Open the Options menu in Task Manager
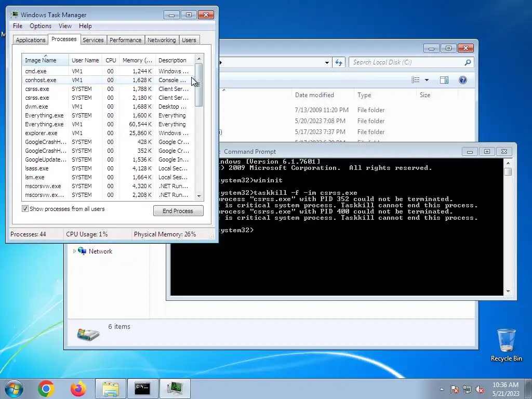532x399 pixels. coord(41,26)
